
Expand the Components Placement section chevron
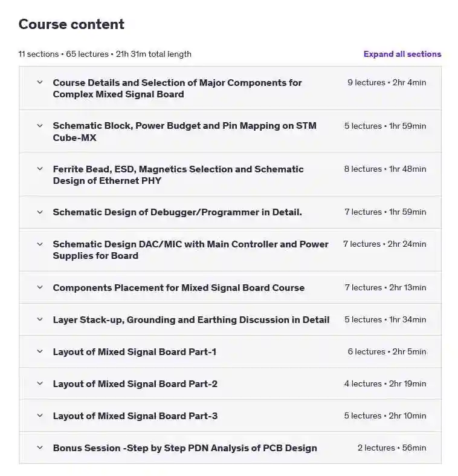coord(40,287)
